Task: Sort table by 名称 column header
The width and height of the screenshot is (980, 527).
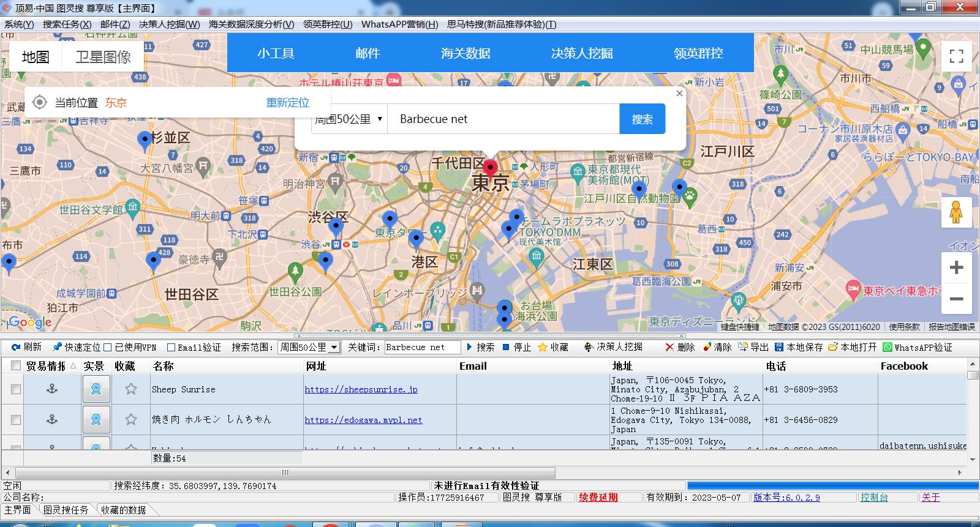Action: click(227, 366)
